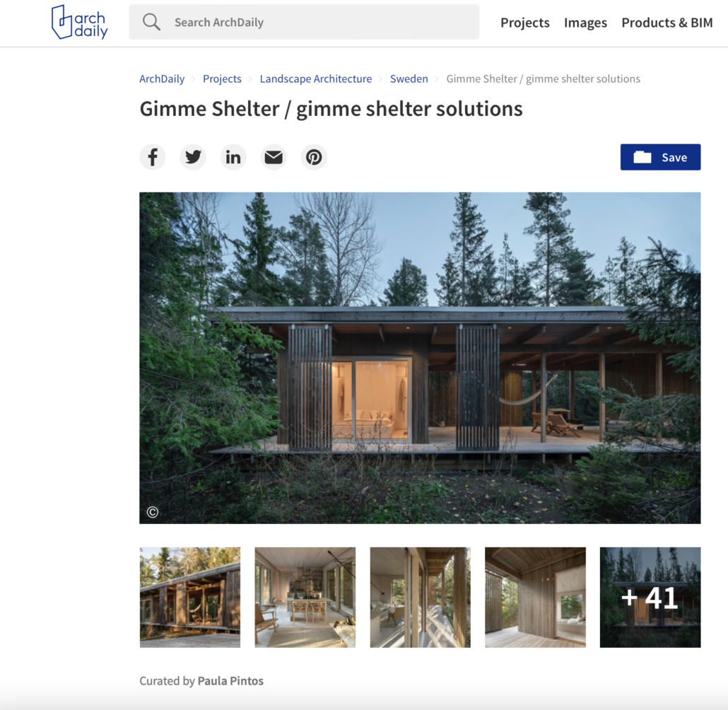The height and width of the screenshot is (710, 728).
Task: Pin project on Pinterest
Action: pos(314,157)
